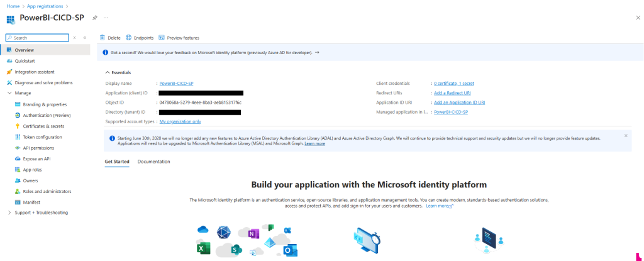
Task: Pin the PowerBI-CICD-SP app registration
Action: [x=94, y=18]
